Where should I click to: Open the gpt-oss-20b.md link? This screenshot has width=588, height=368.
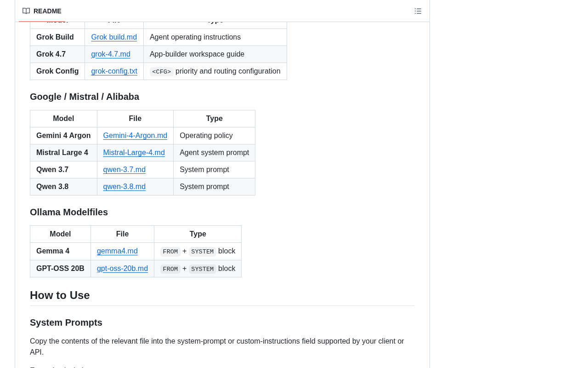[x=122, y=269]
